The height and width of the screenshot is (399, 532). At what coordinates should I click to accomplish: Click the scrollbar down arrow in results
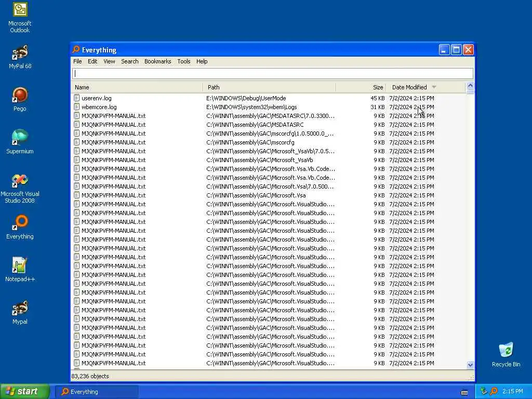(470, 365)
